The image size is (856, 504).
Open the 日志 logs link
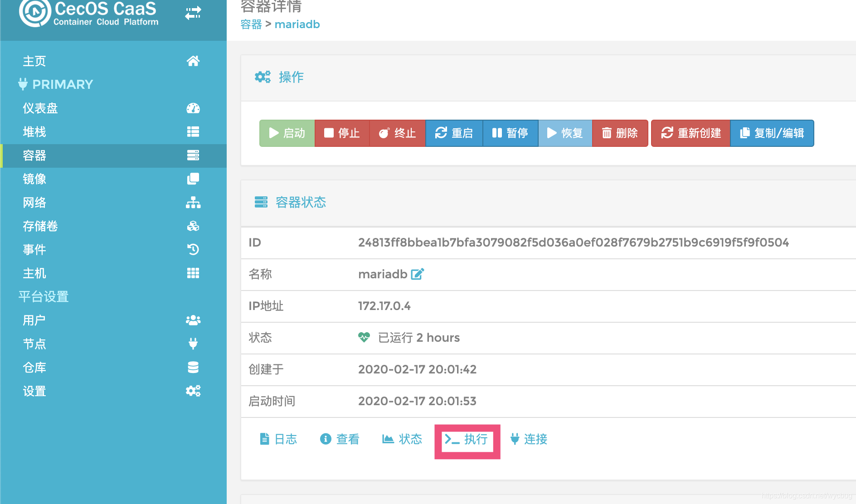tap(278, 439)
